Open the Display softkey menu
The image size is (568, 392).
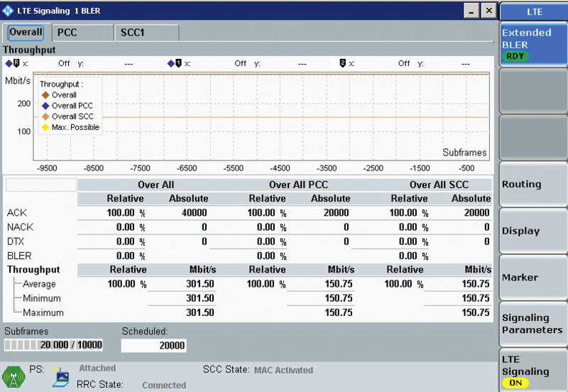[533, 231]
